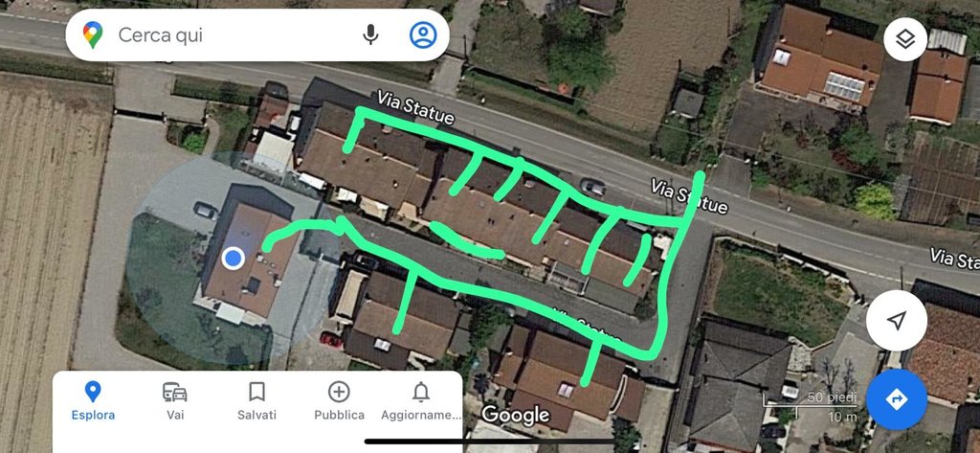980x453 pixels.
Task: Tap the scale bar showing 50 piedi
Action: 810,407
